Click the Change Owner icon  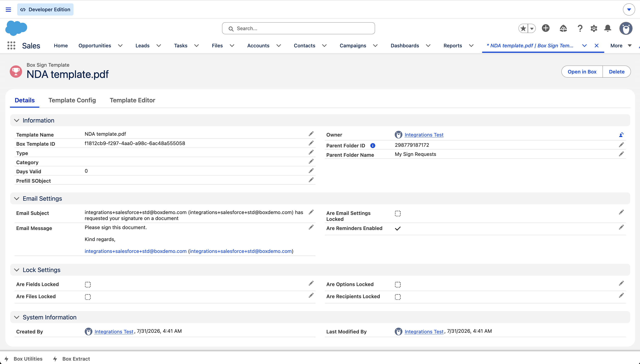(x=621, y=135)
